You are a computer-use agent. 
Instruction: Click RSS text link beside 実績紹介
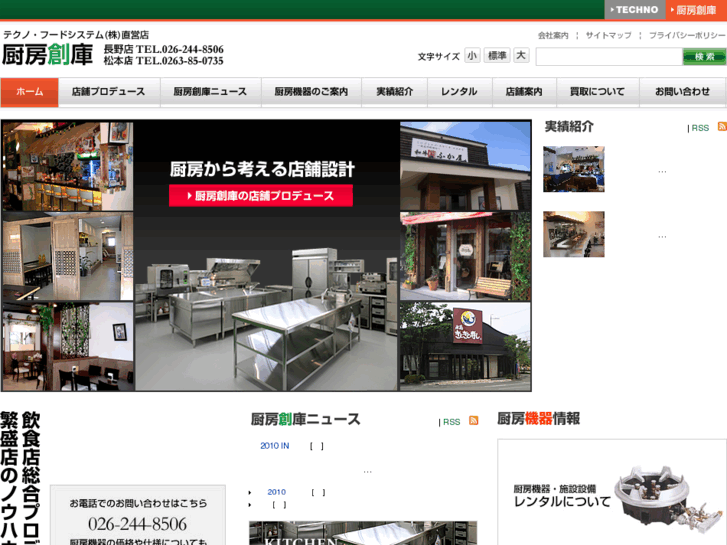pos(700,128)
